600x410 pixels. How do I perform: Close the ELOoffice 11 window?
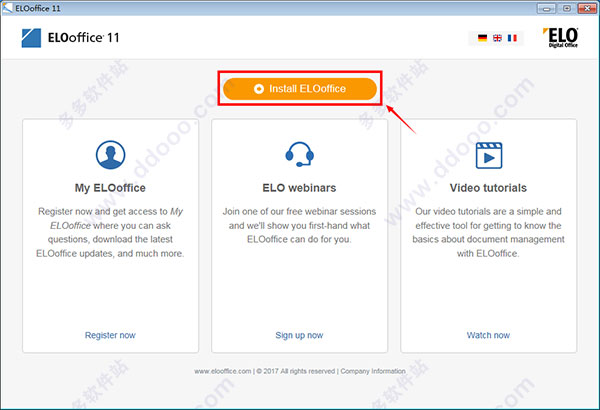[x=587, y=8]
